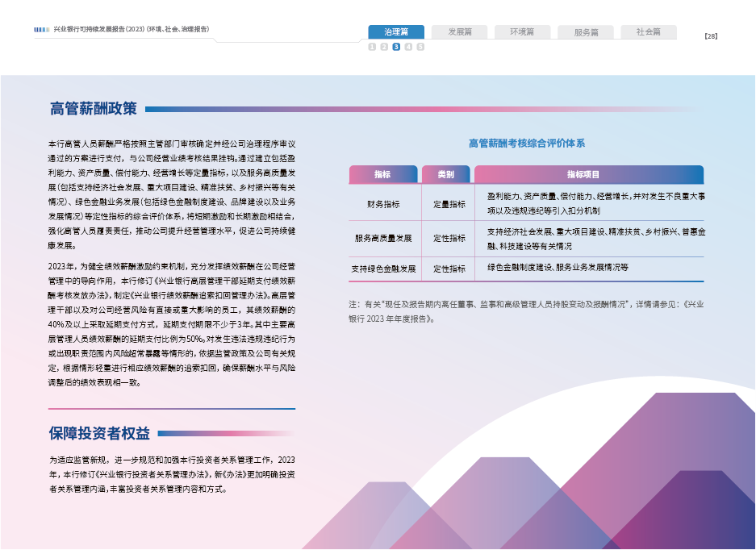Click the 高管薪酬政策 section heading
The image size is (756, 550).
coord(94,109)
